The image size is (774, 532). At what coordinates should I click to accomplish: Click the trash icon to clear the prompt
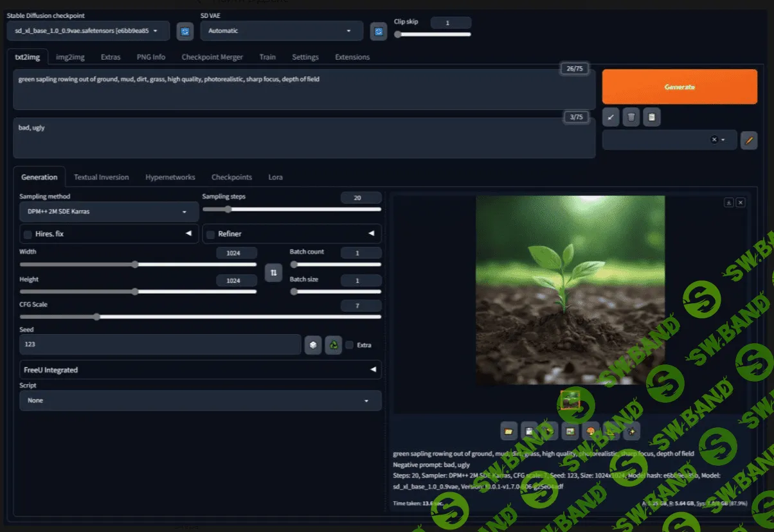tap(631, 117)
